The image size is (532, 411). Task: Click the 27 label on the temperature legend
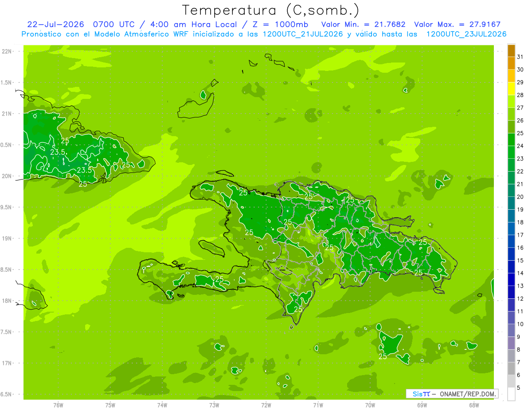click(x=520, y=108)
